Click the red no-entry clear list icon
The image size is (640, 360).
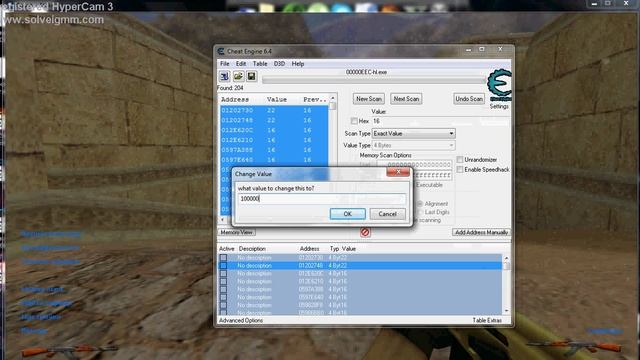(x=365, y=232)
